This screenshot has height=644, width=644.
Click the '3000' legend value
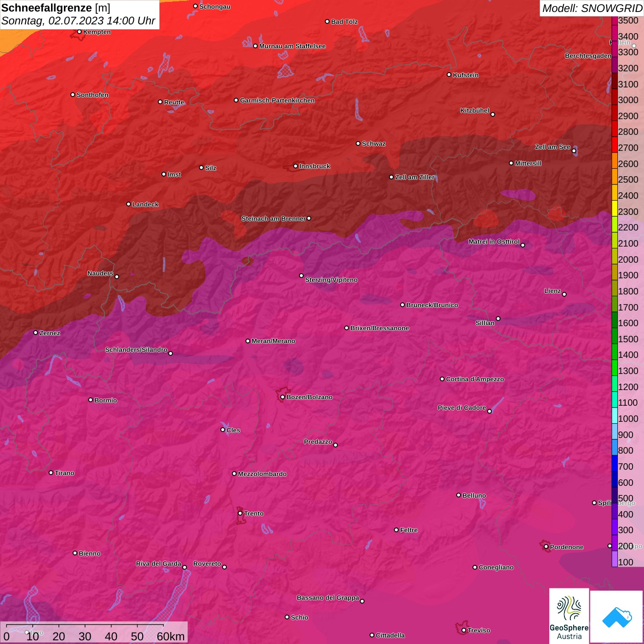coord(628,100)
